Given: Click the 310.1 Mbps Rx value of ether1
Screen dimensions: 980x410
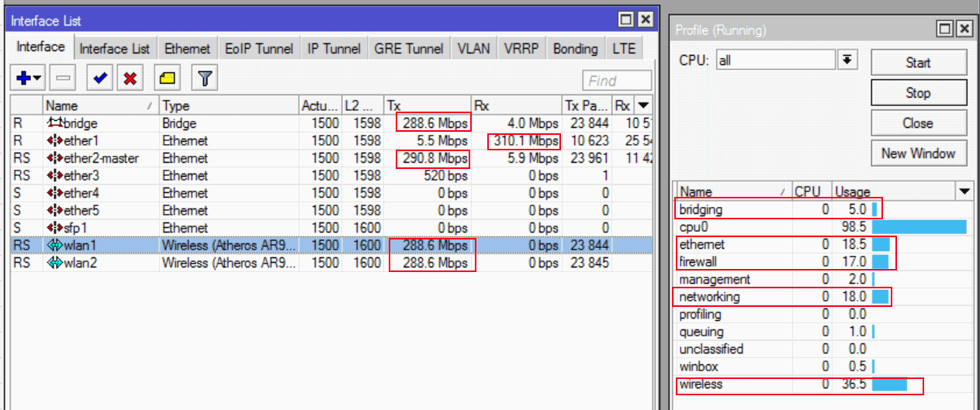Looking at the screenshot, I should point(525,140).
